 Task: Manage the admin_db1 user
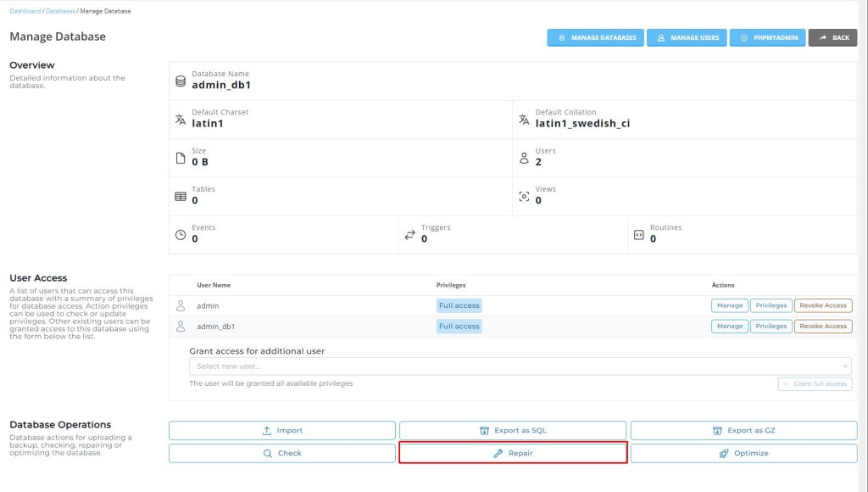[x=730, y=327]
